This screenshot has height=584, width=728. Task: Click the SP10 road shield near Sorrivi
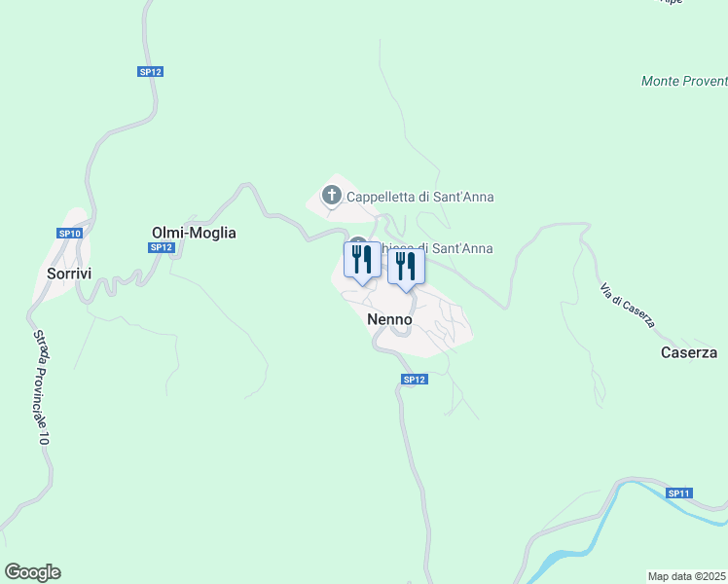pyautogui.click(x=70, y=233)
